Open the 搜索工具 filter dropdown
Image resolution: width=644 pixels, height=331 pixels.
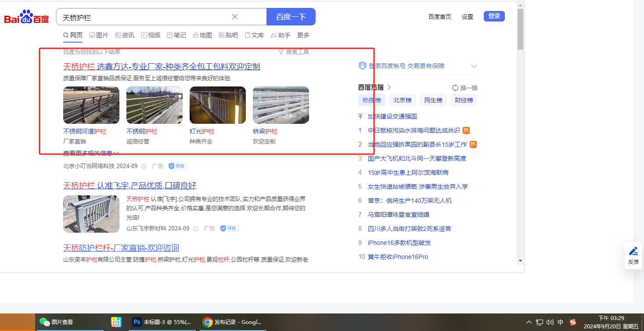click(294, 52)
